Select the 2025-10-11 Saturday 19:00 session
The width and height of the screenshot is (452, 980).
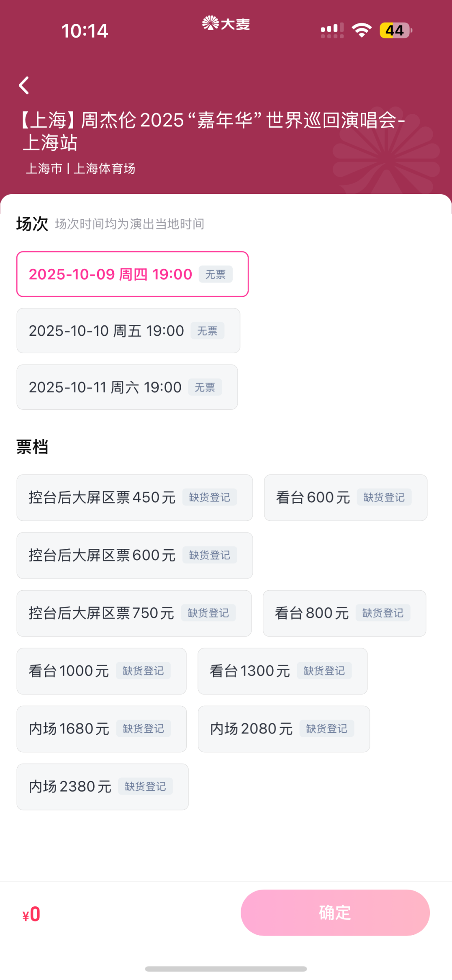coord(127,387)
